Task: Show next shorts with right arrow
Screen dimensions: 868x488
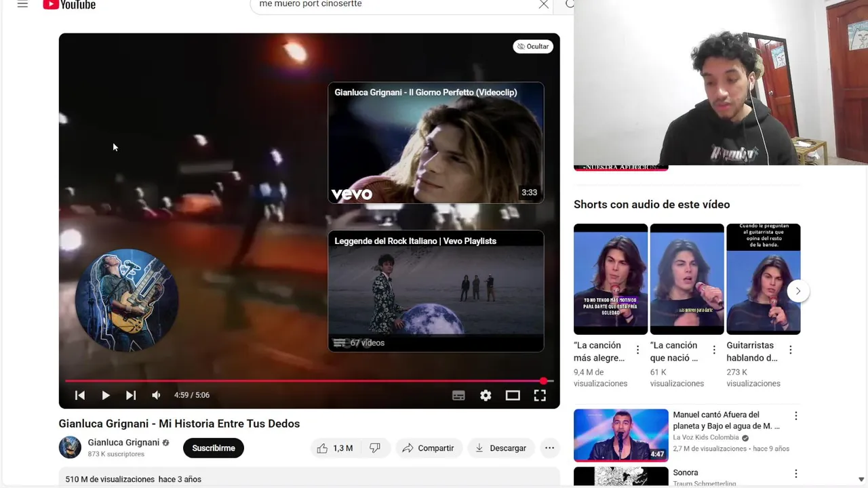Action: point(798,291)
